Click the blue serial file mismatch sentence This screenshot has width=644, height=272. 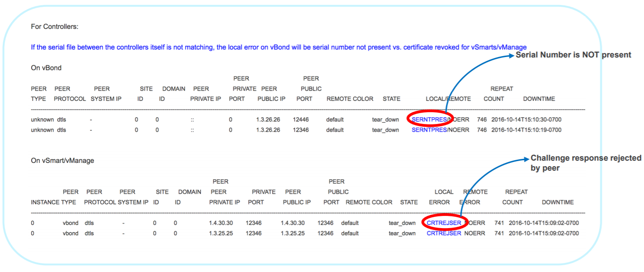(x=278, y=47)
